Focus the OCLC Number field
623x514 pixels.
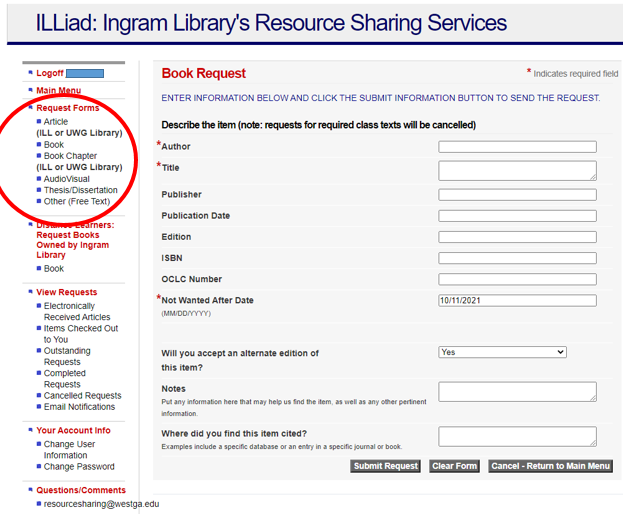pos(517,279)
